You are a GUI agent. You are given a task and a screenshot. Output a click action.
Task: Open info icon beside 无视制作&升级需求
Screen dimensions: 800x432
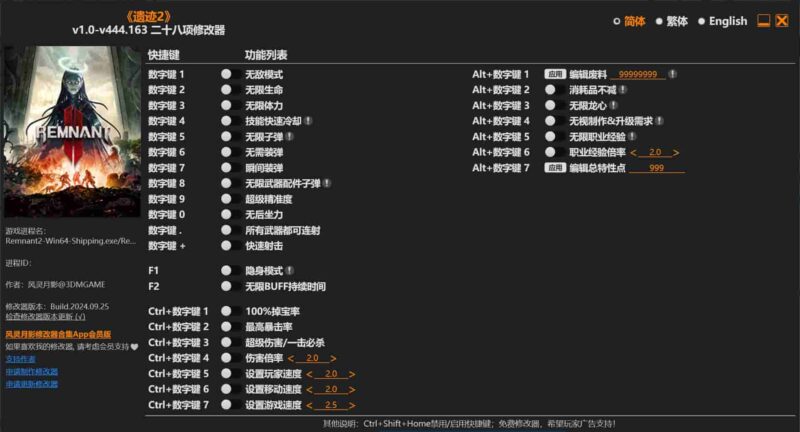click(x=659, y=121)
